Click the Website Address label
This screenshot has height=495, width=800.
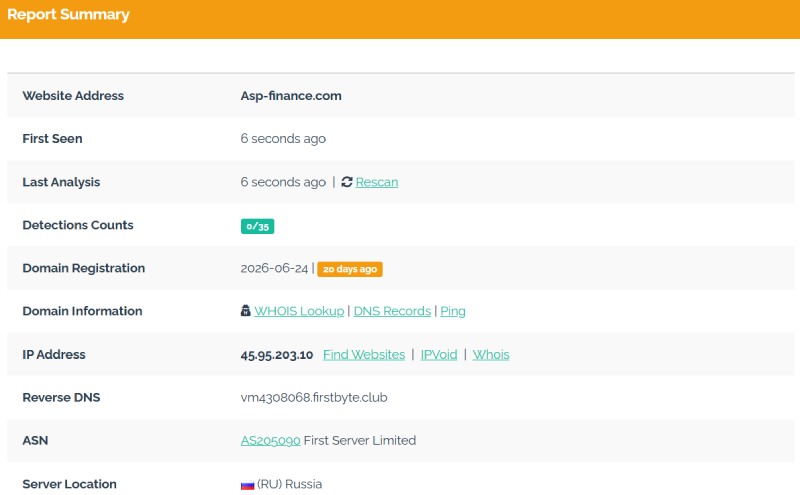pyautogui.click(x=73, y=96)
